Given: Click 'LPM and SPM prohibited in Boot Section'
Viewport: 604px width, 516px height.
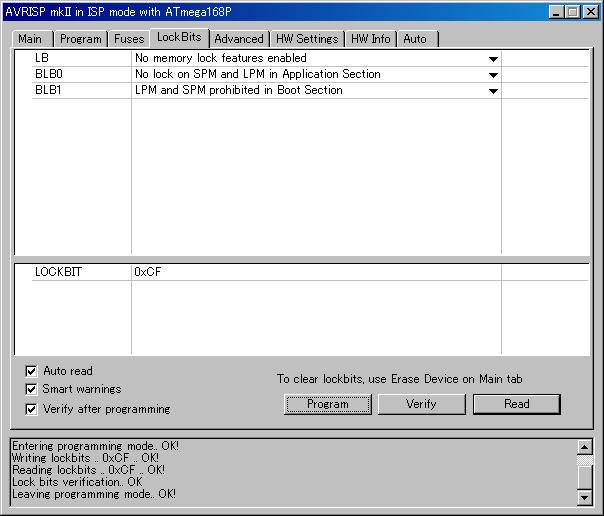Looking at the screenshot, I should 238,90.
